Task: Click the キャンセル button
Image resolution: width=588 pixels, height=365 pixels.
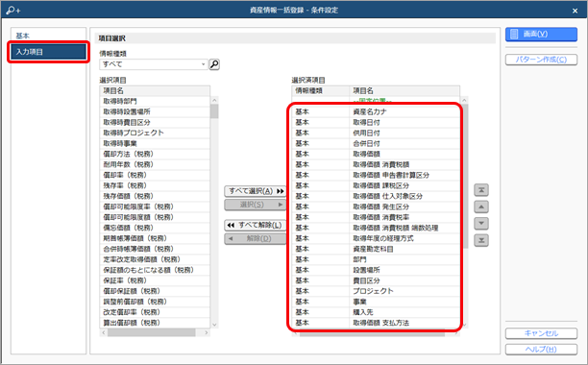Action: (x=541, y=333)
